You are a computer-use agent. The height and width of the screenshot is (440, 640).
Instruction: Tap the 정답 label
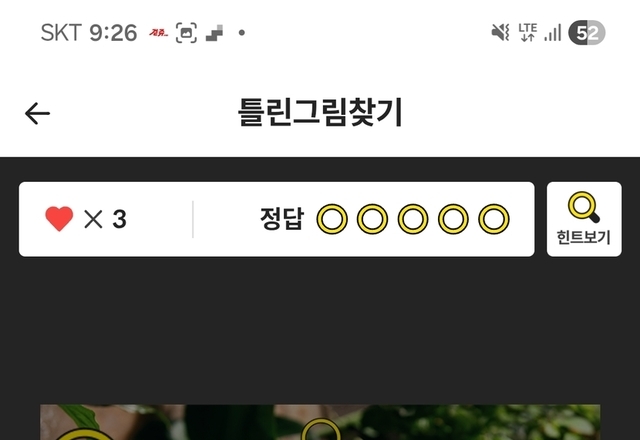[x=282, y=219]
